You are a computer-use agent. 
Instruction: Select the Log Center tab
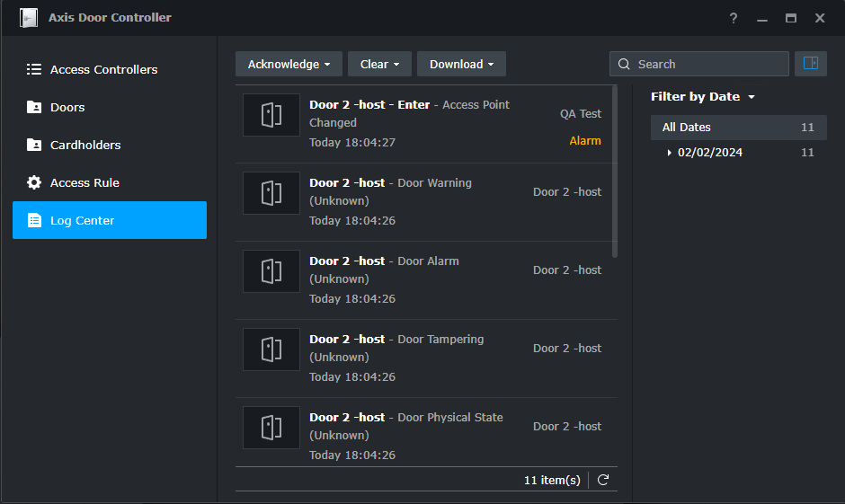110,220
